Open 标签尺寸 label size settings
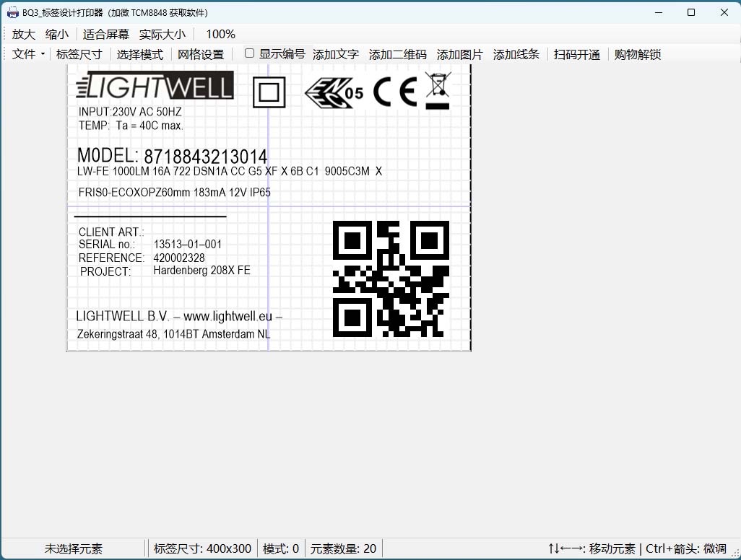The width and height of the screenshot is (741, 560). coord(79,54)
